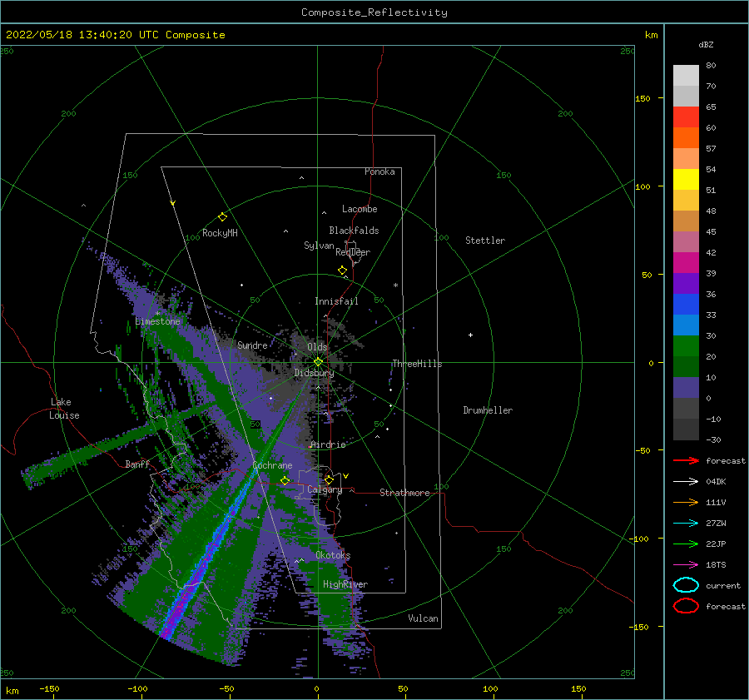Click the white plus marker east of ThreeHills
This screenshot has height=700, width=749.
tap(470, 335)
